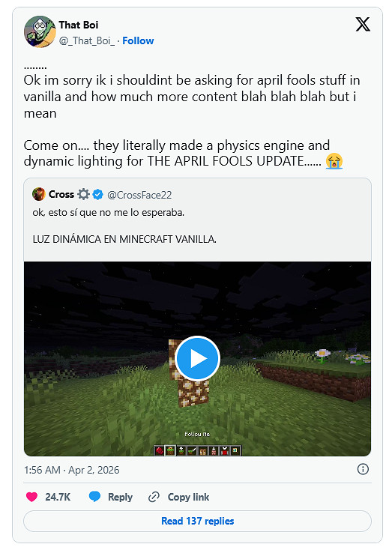
Task: Follow the _That_Boi_ account
Action: click(138, 41)
